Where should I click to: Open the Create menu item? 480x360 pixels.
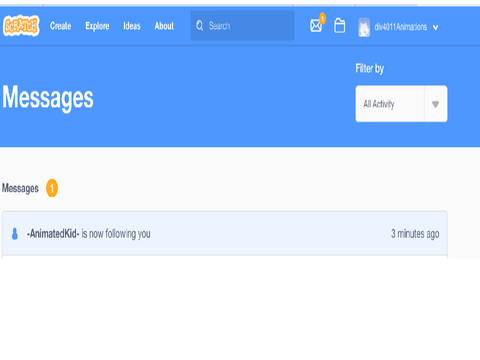tap(61, 26)
